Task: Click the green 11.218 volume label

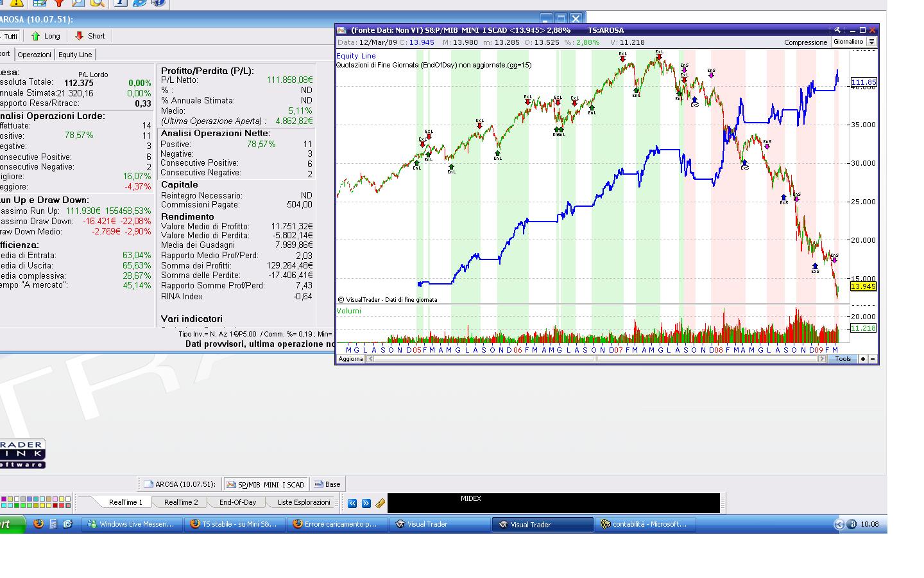Action: pyautogui.click(x=863, y=328)
